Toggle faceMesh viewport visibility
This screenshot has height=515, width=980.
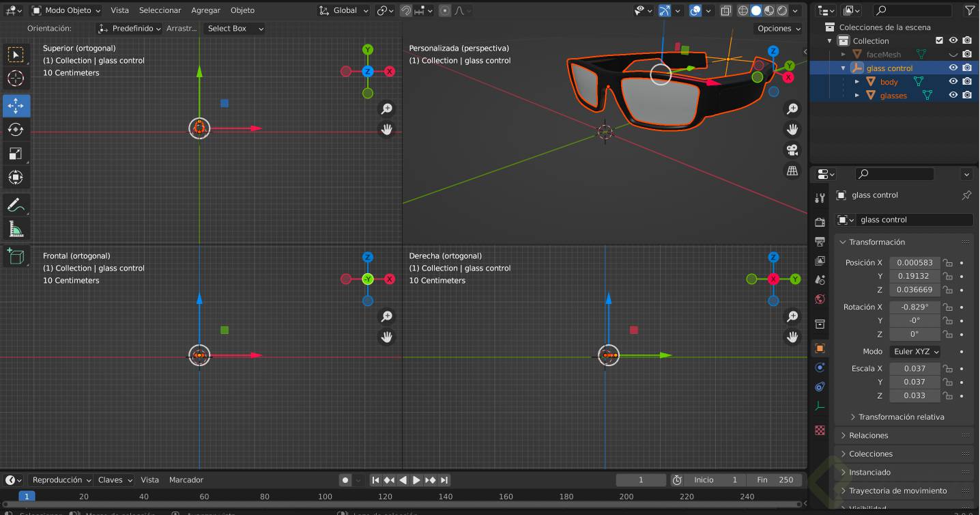coord(953,55)
